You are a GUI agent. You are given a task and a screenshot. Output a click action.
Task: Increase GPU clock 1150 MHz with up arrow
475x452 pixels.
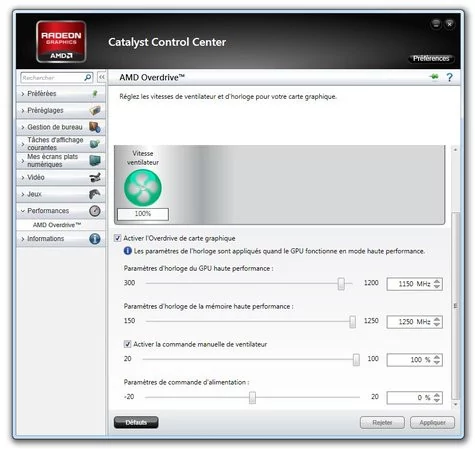tap(437, 281)
